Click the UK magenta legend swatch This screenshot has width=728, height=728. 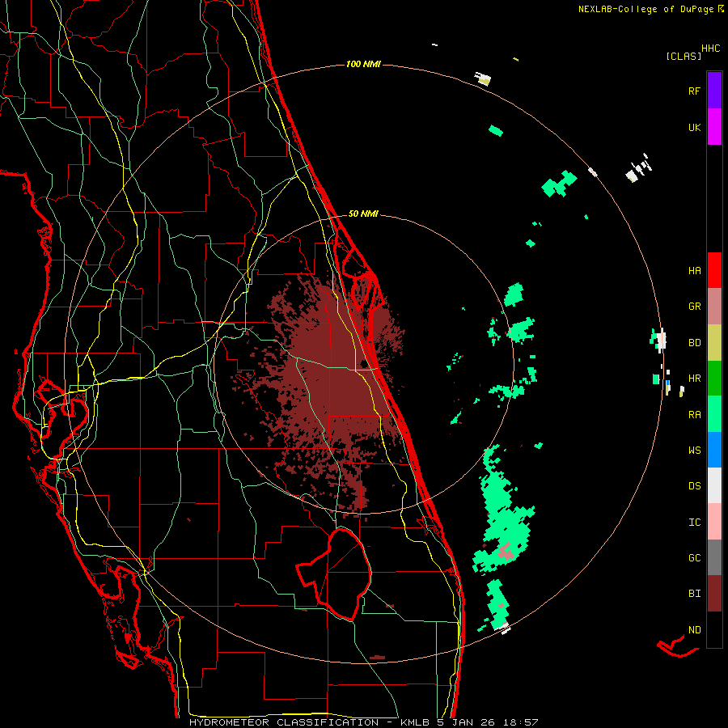(x=714, y=127)
